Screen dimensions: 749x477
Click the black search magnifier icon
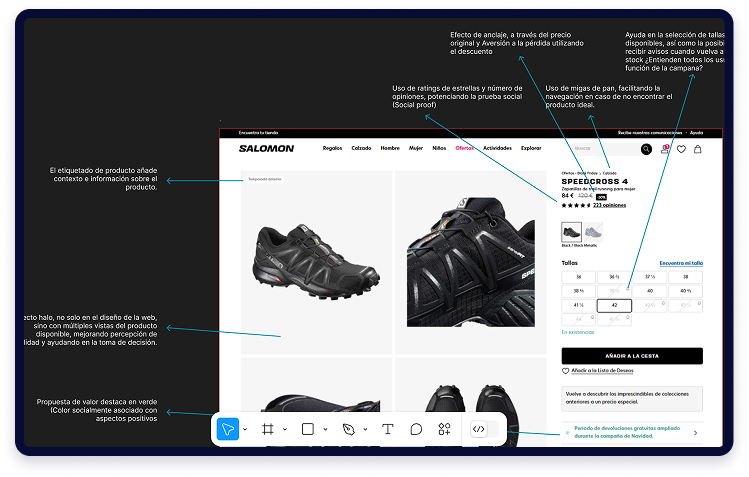pos(645,149)
